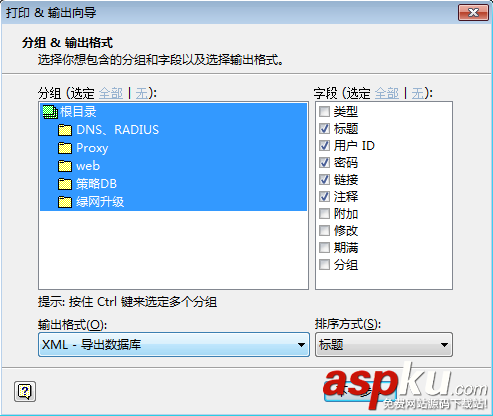Deselect all fields via 无 link
This screenshot has width=493, height=416.
coord(417,93)
